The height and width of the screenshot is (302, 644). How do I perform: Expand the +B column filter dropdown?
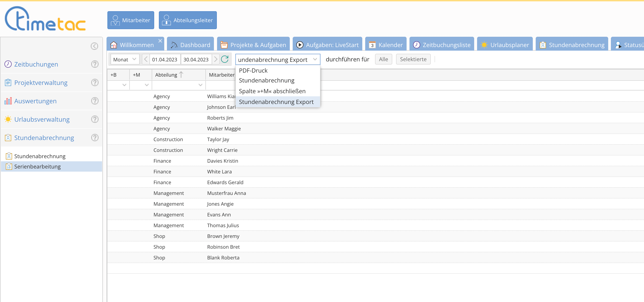(x=125, y=85)
